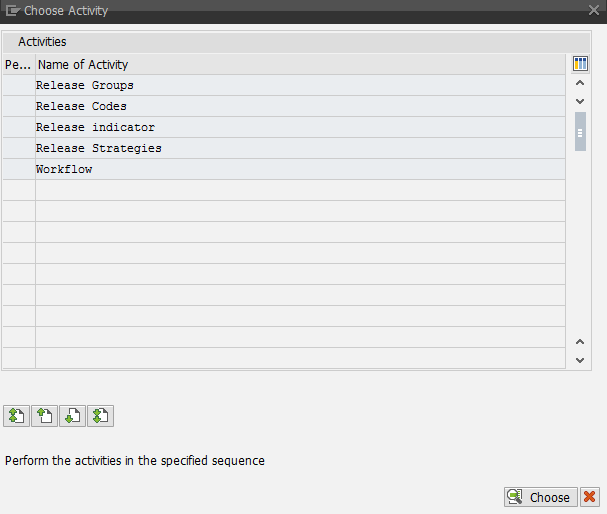Click the Name of Activity column header
The height and width of the screenshot is (514, 607).
click(x=83, y=64)
